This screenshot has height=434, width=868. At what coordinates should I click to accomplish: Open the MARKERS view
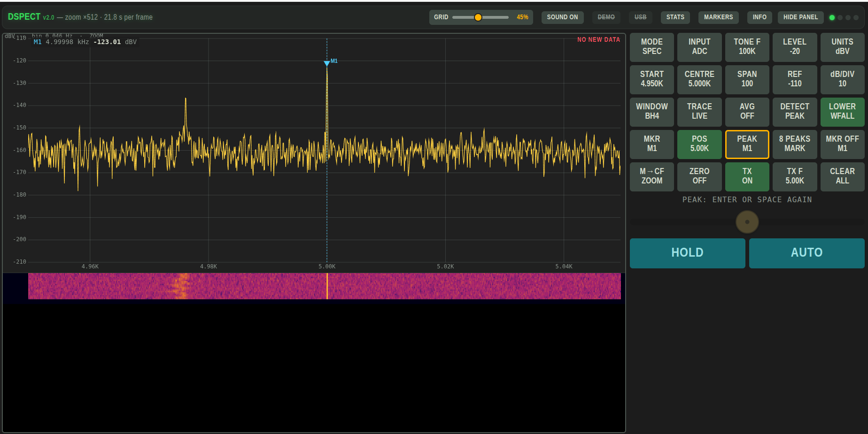click(x=718, y=17)
